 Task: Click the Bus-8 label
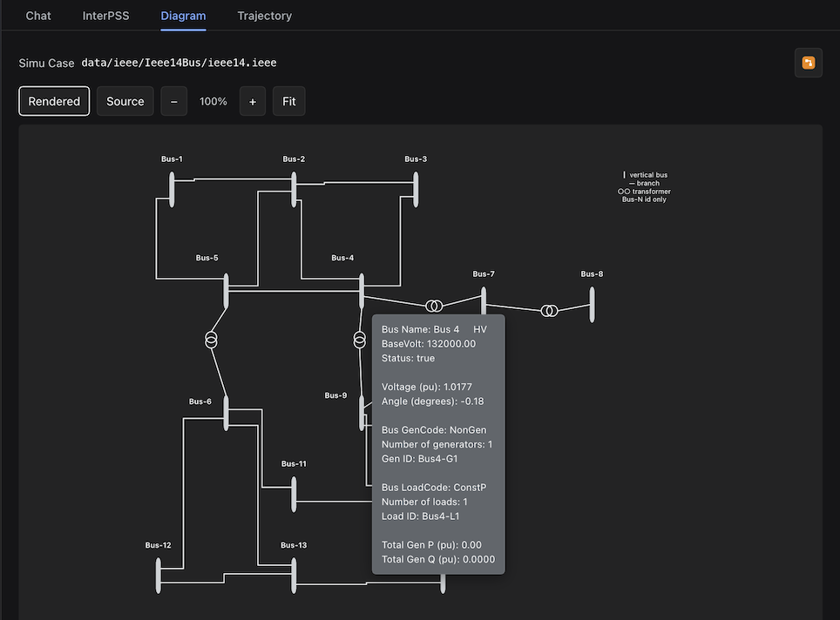(592, 273)
